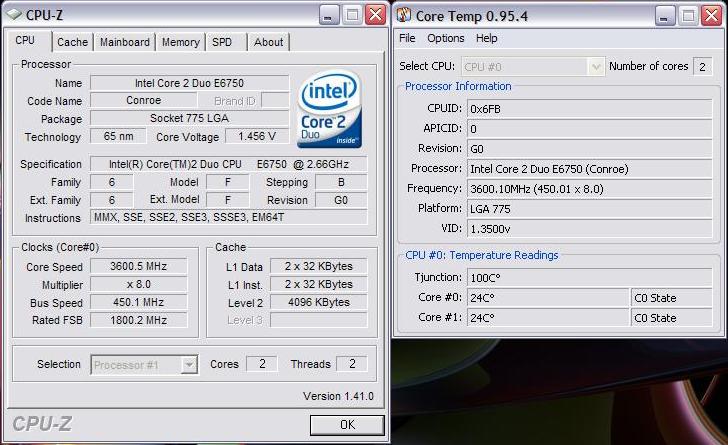Switch to the Cache tab
728x445 pixels.
72,42
